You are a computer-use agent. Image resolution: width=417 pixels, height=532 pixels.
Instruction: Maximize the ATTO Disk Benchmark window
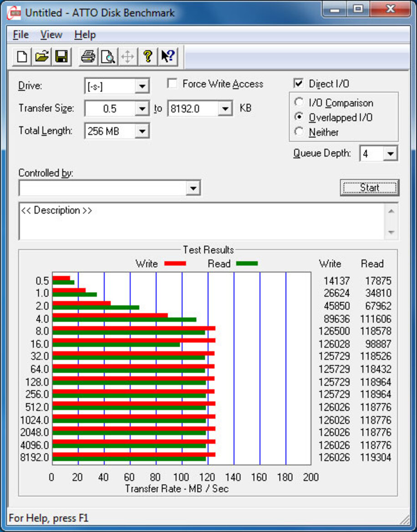tap(358, 9)
